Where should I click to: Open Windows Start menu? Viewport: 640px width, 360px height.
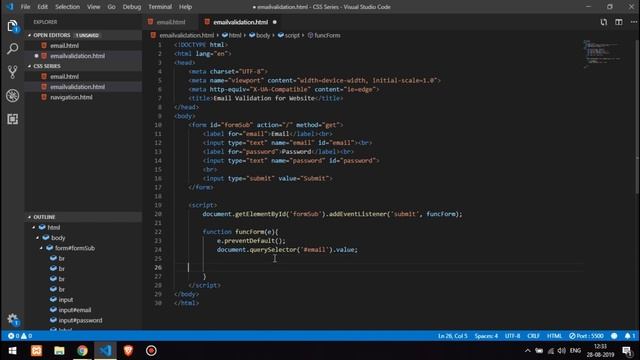12,351
